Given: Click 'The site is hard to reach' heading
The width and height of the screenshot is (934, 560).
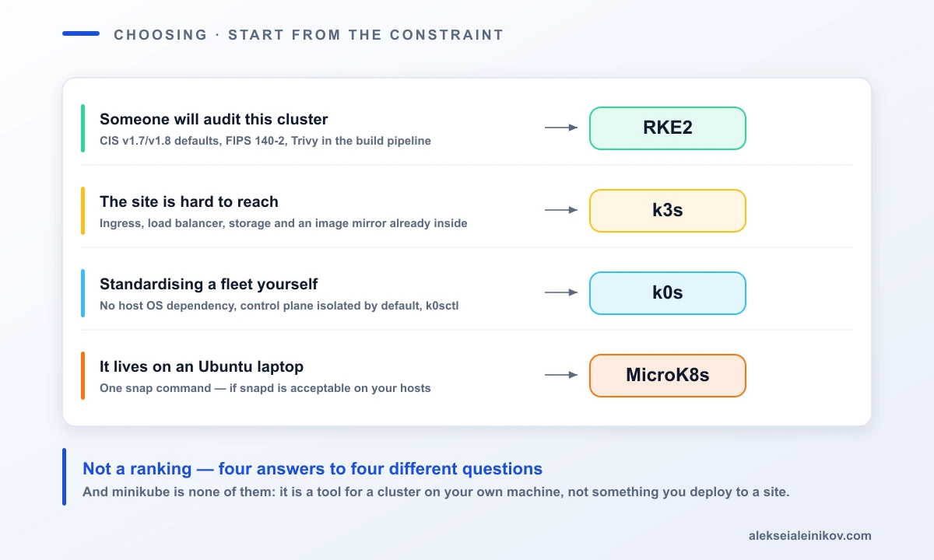Looking at the screenshot, I should coord(189,202).
